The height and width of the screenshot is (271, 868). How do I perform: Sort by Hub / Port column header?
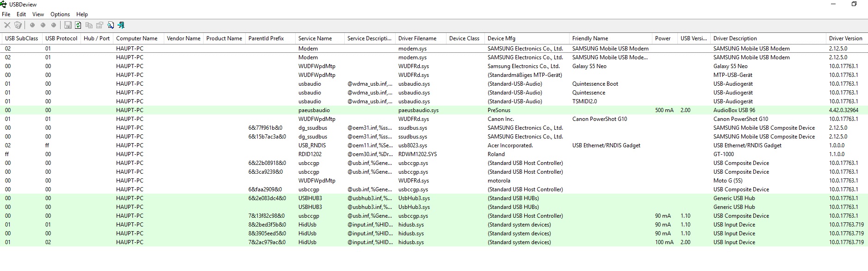click(x=97, y=38)
